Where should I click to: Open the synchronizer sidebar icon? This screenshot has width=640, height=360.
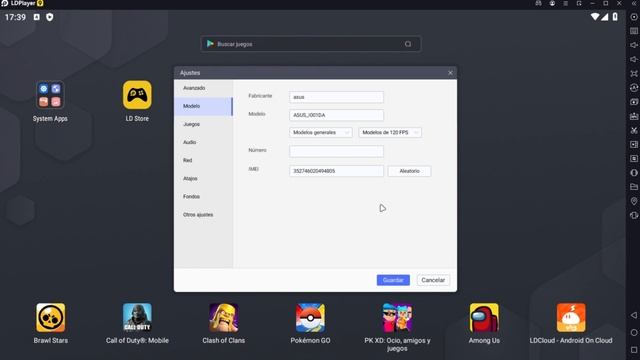pyautogui.click(x=634, y=88)
